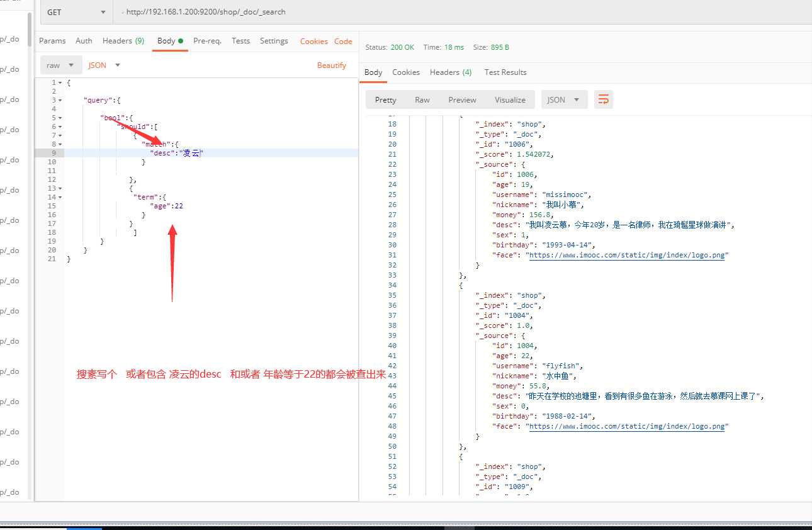Select the Raw response view
Viewport: 812px width, 530px height.
pos(422,100)
